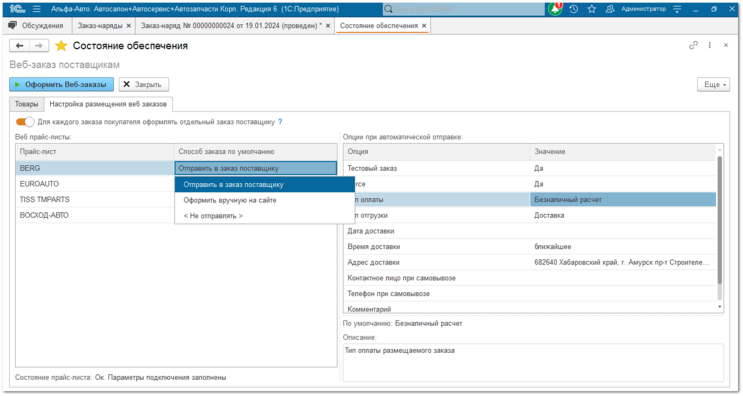Screen dimensions: 743x396
Task: Select Контактное лицо при самовывозе row
Action: (530, 278)
